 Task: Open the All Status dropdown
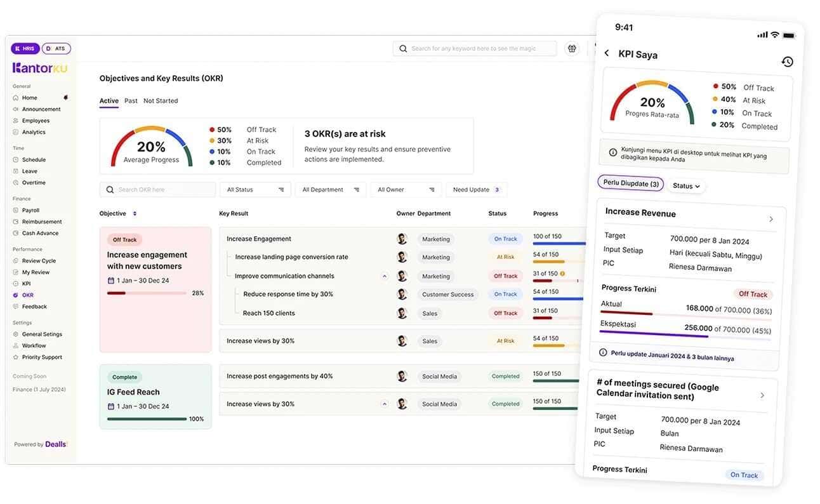[x=255, y=190]
